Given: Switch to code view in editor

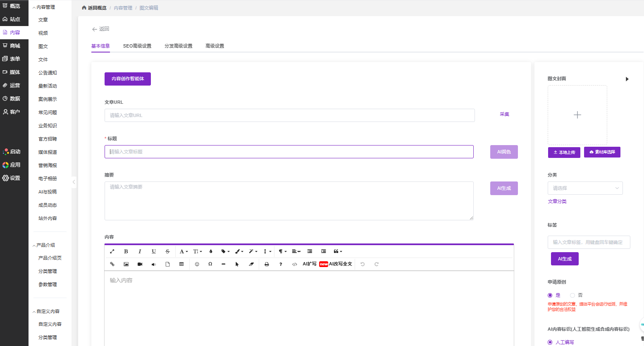Looking at the screenshot, I should click(295, 264).
